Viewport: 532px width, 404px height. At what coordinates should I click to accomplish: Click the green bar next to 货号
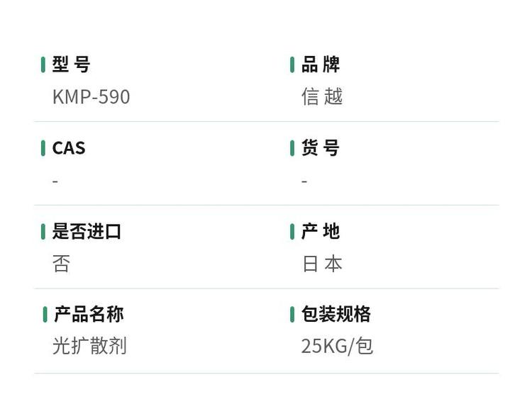point(292,148)
